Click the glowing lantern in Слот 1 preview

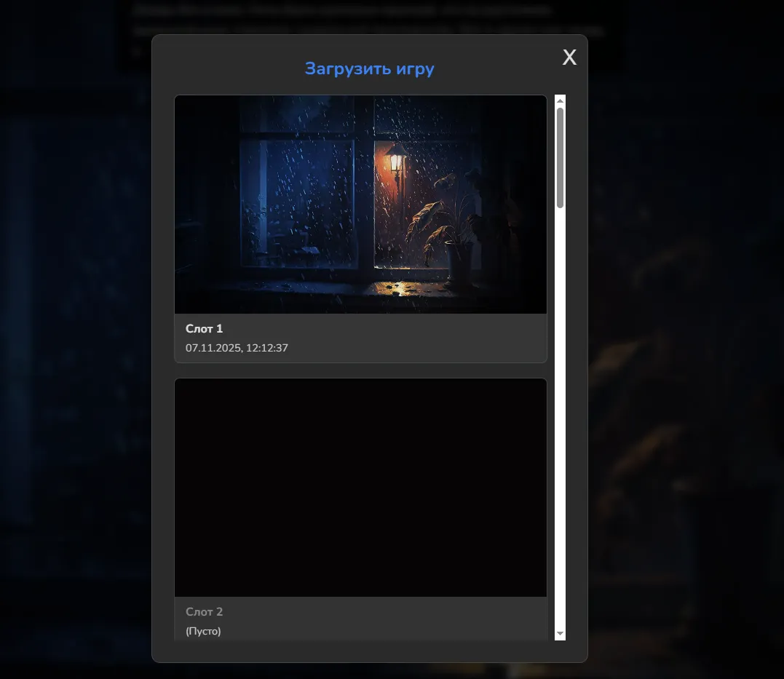tap(396, 159)
